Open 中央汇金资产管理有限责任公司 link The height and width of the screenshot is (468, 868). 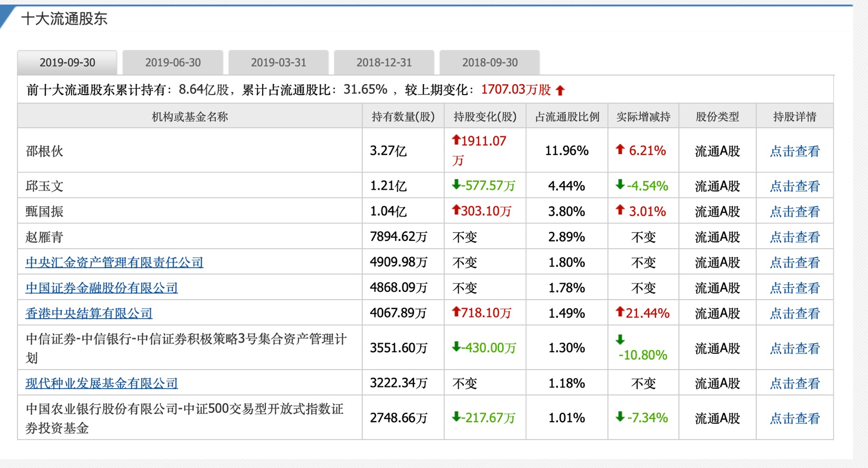tap(114, 262)
